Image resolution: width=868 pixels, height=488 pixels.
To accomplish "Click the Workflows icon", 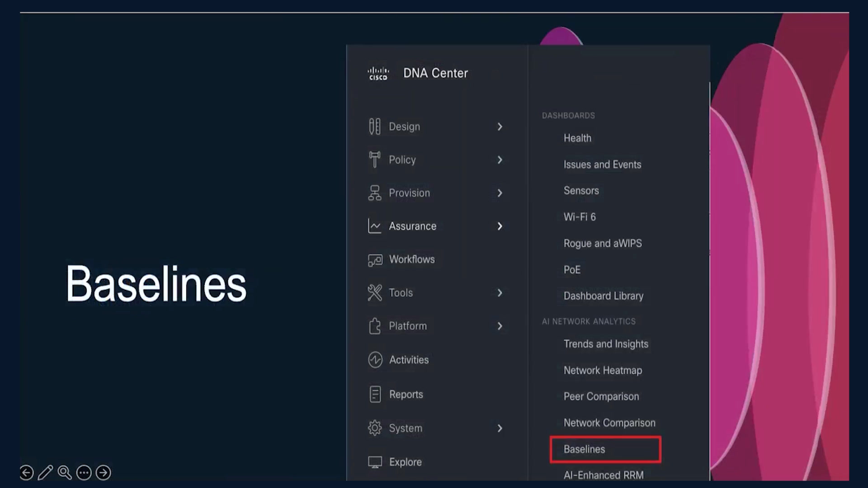I will click(x=375, y=260).
